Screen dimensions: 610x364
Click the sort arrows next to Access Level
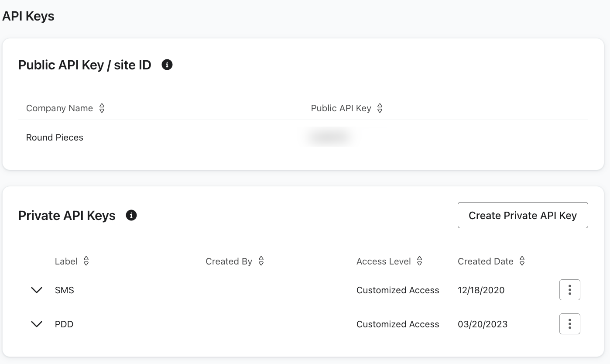(x=419, y=261)
